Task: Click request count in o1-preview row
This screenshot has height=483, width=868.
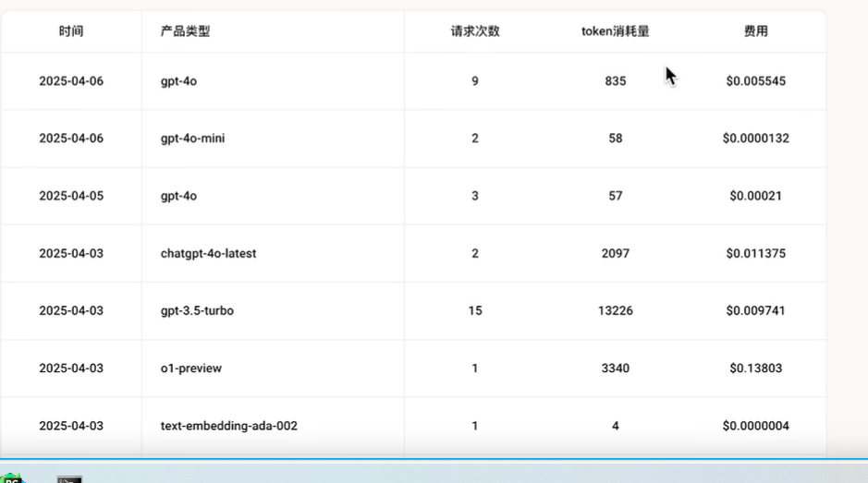Action: [x=475, y=368]
